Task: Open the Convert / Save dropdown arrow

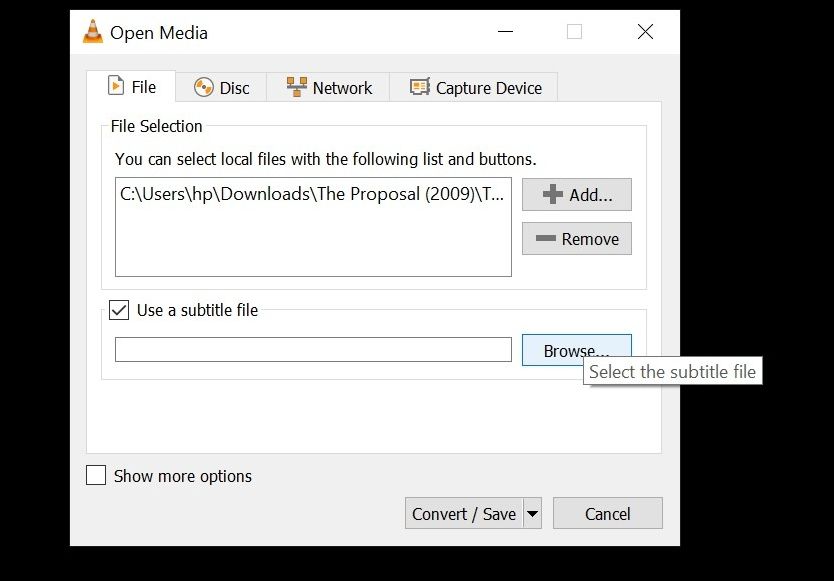Action: [533, 514]
